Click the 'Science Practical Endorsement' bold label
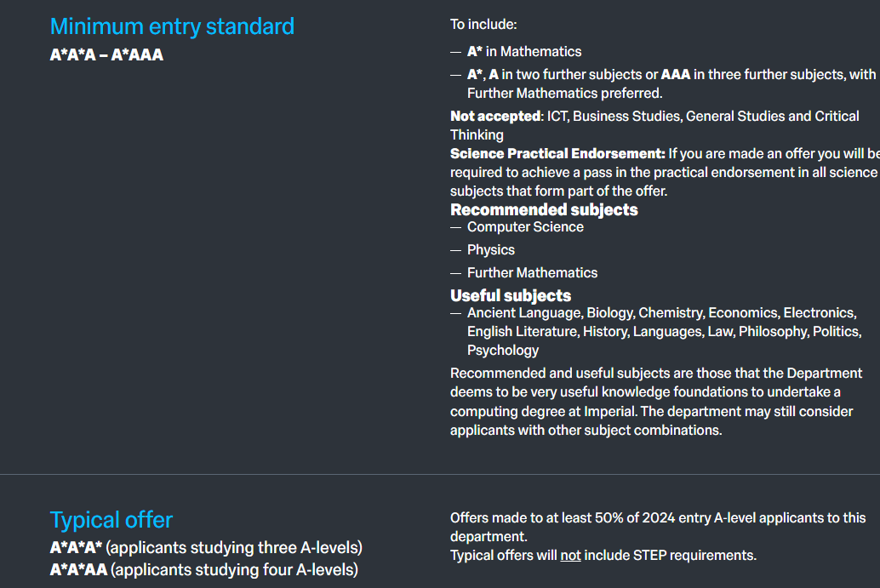This screenshot has width=880, height=588. (x=557, y=154)
